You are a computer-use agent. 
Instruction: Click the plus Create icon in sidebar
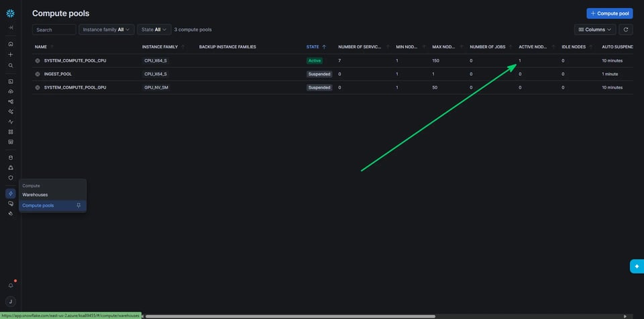11,54
